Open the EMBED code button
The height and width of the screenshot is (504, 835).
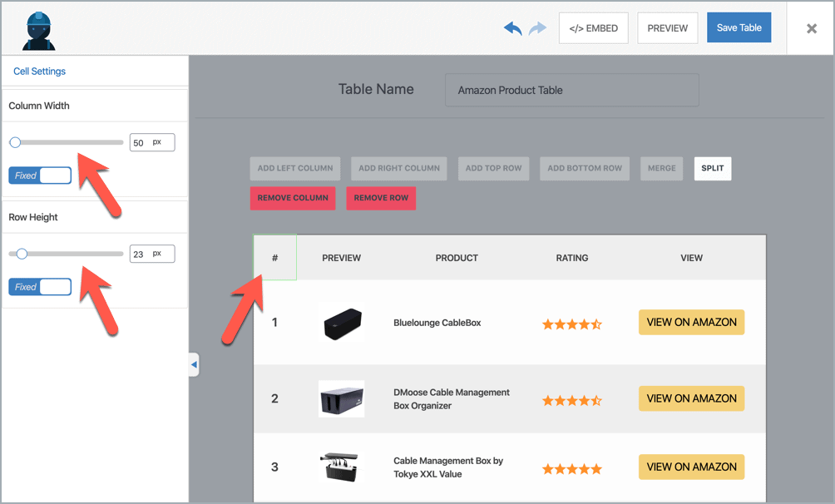click(593, 28)
